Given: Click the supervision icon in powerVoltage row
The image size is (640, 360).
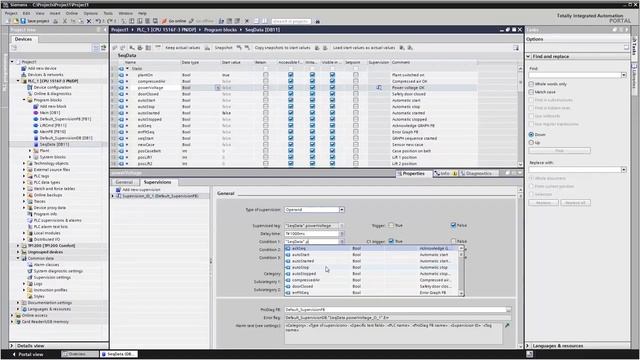Looking at the screenshot, I should (379, 87).
